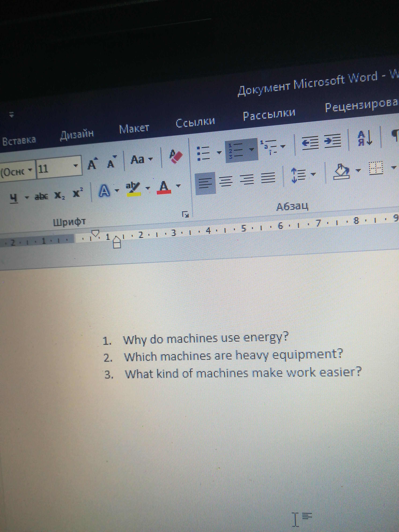The image size is (399, 532).
Task: Toggle strikethrough abc formatting
Action: [x=41, y=197]
